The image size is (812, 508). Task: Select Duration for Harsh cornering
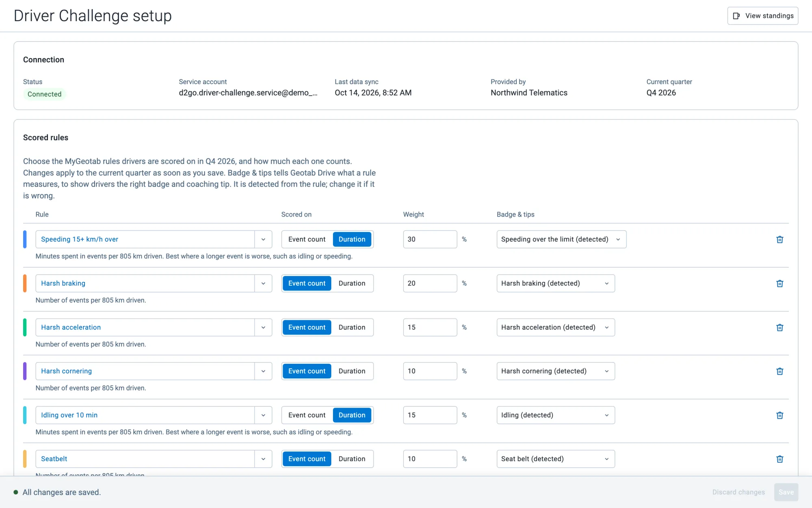pyautogui.click(x=352, y=371)
